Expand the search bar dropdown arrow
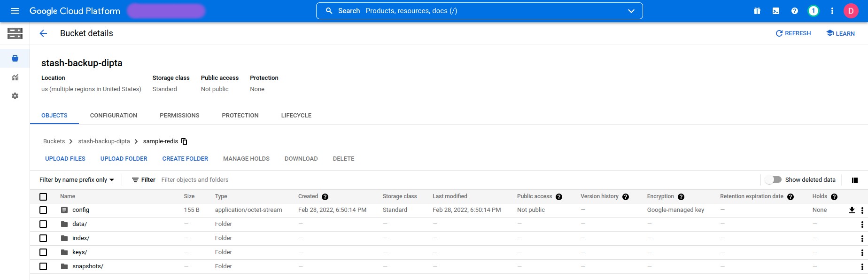Image resolution: width=868 pixels, height=280 pixels. pyautogui.click(x=631, y=11)
